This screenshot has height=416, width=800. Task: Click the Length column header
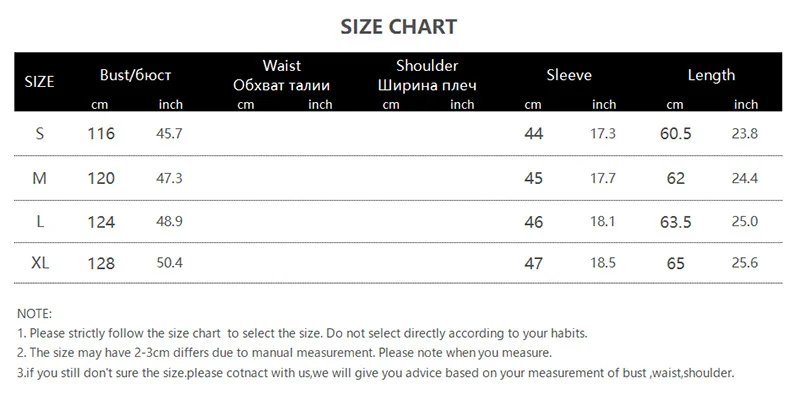(711, 75)
